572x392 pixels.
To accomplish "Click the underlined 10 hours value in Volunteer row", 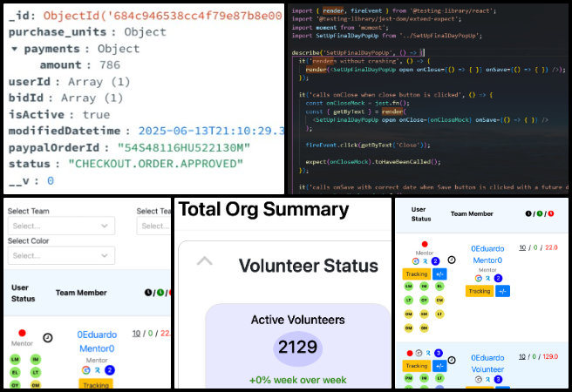I will [522, 356].
